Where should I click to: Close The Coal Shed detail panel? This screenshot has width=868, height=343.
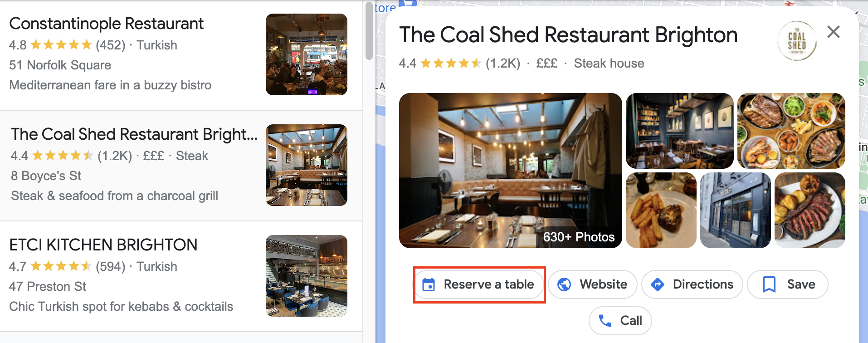tap(833, 32)
